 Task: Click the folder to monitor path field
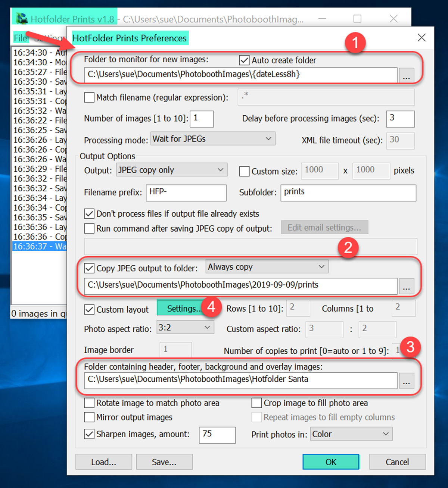(241, 75)
